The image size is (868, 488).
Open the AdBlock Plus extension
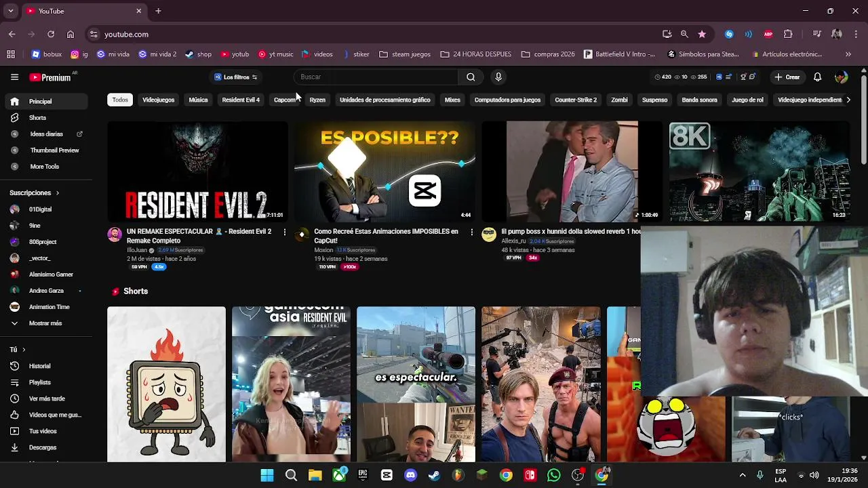(768, 34)
